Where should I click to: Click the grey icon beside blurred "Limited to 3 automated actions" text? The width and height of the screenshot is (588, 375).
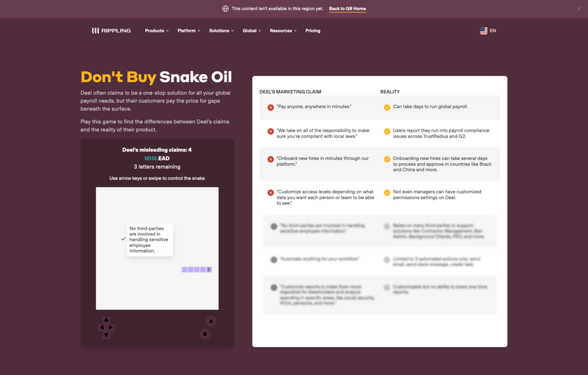coord(387,260)
